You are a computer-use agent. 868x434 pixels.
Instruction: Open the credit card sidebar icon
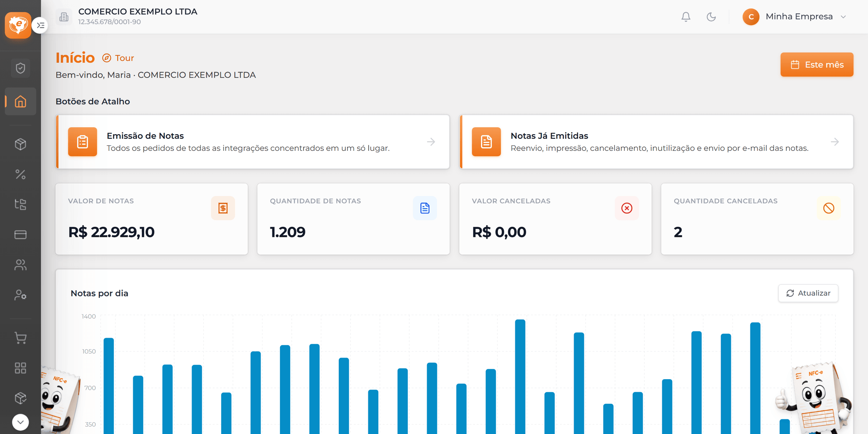tap(21, 235)
